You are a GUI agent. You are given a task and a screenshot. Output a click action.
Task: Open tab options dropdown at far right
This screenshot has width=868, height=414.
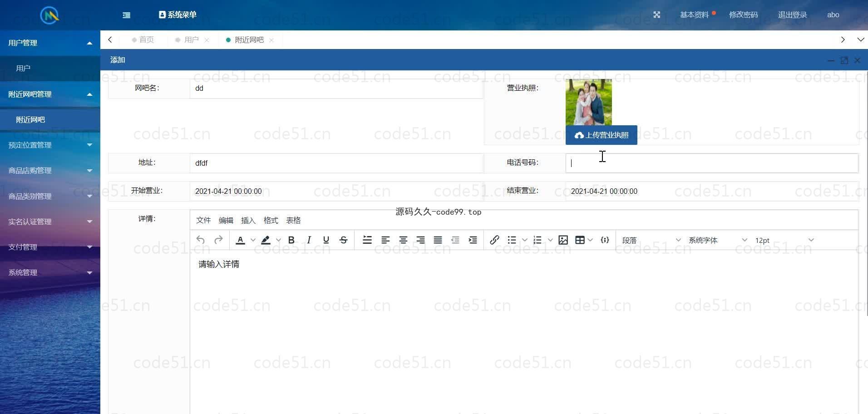(861, 39)
